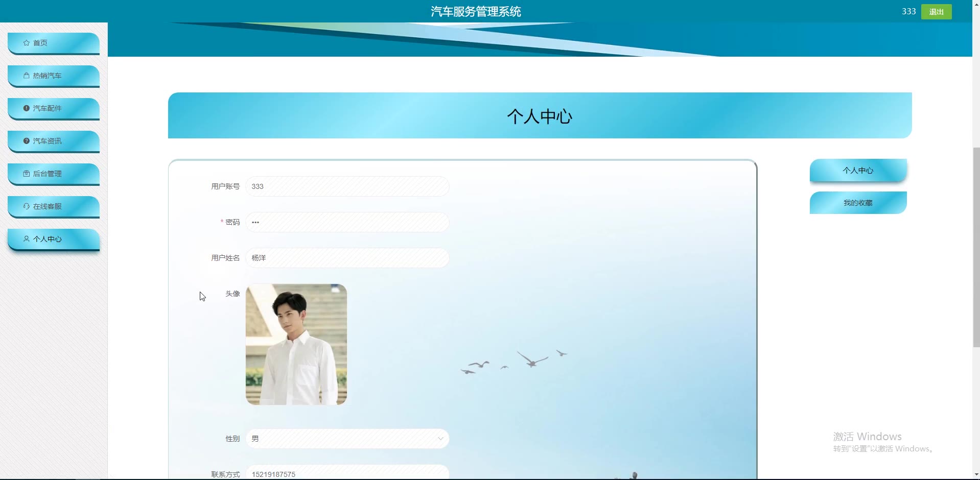The image size is (980, 480).
Task: Click the bag icon beside 热销汽车
Action: click(x=27, y=76)
